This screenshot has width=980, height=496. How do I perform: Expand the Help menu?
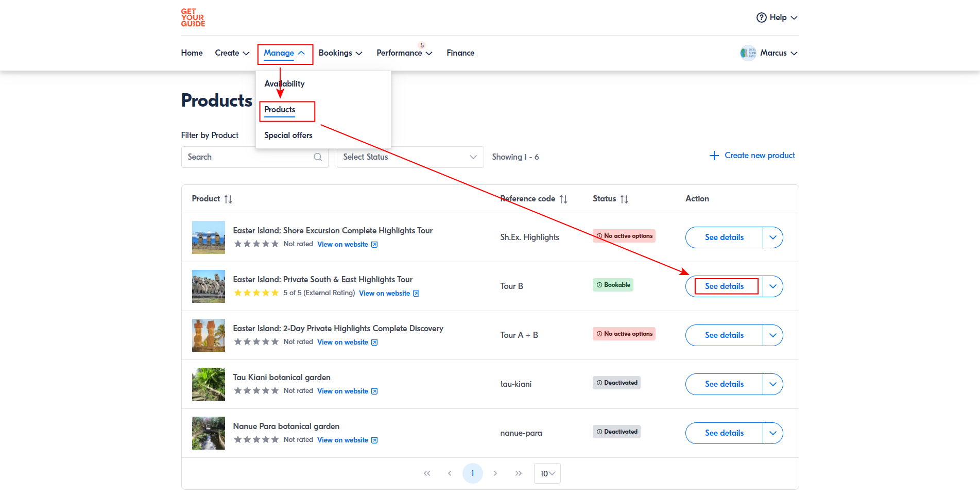[777, 18]
